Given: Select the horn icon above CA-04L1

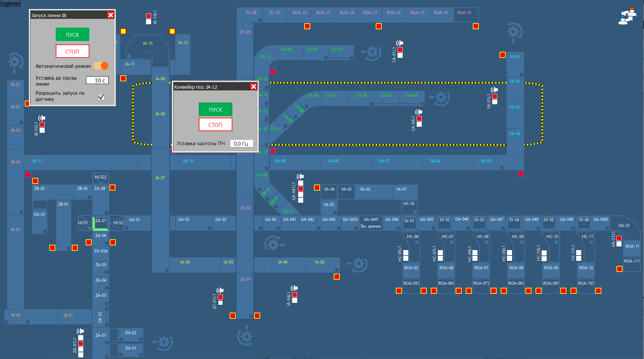Looking at the screenshot, I should (x=419, y=112).
